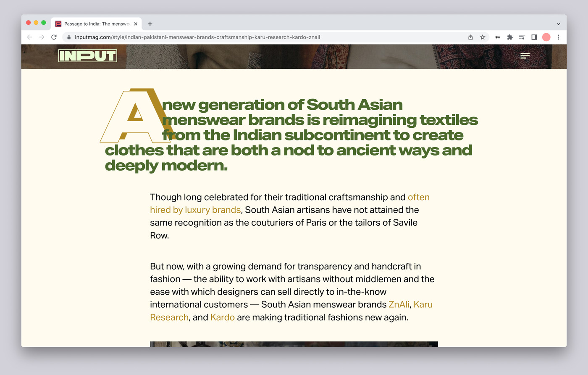Open the Chrome extensions puzzle icon
Viewport: 588px width, 375px height.
[x=510, y=37]
